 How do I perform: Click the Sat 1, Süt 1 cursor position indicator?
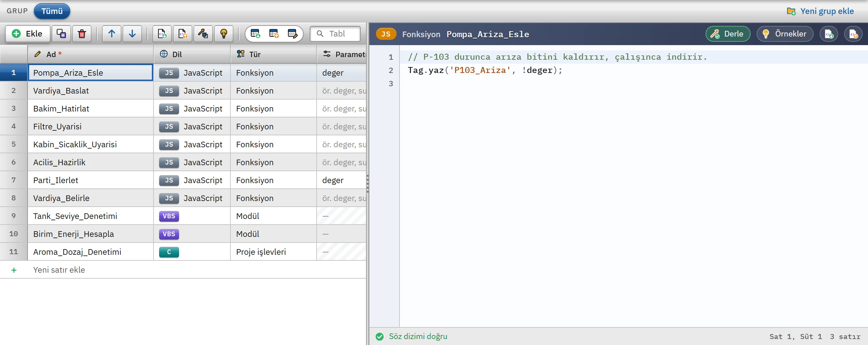click(x=795, y=337)
